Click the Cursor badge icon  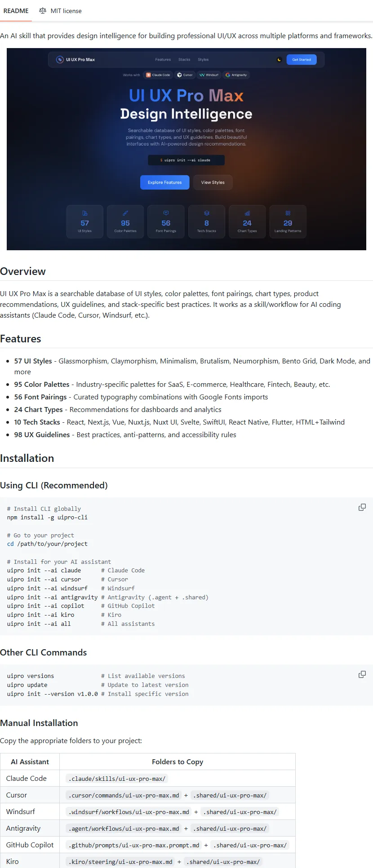pos(180,75)
